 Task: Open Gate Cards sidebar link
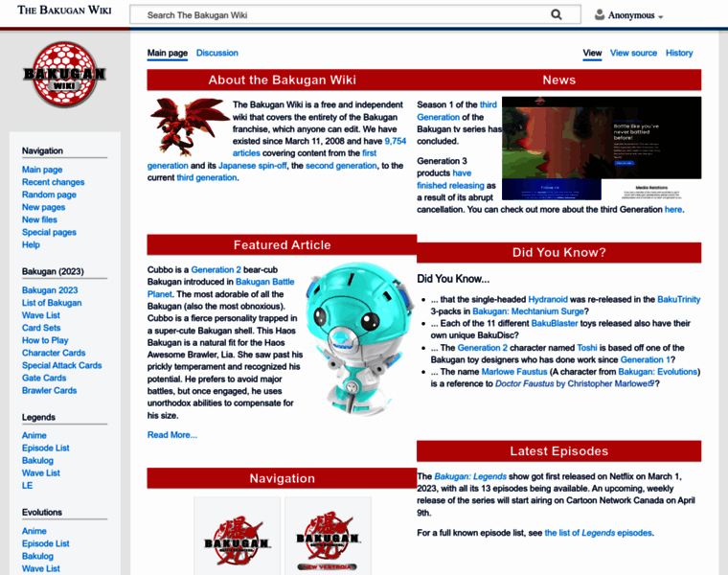pyautogui.click(x=44, y=379)
